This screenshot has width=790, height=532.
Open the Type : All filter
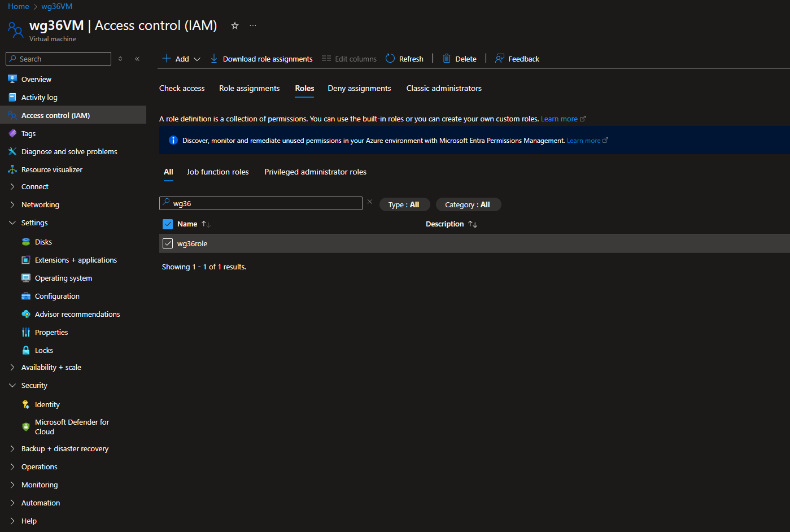(x=404, y=204)
